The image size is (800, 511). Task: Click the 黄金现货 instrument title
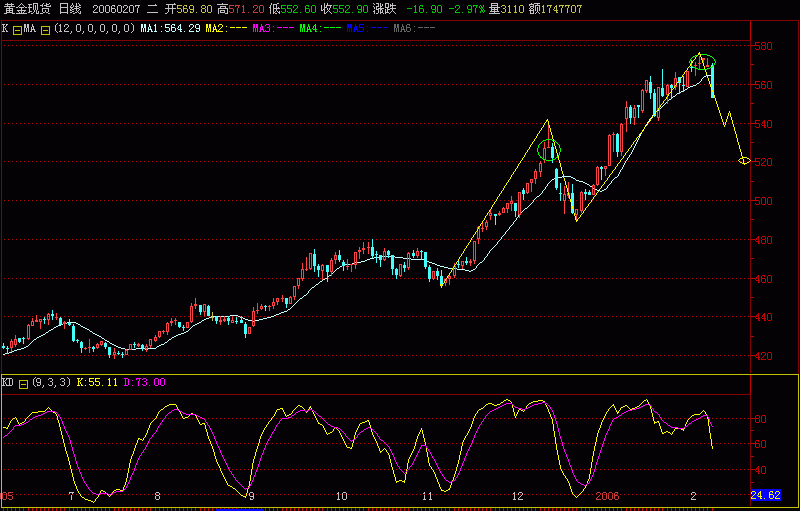coord(28,9)
